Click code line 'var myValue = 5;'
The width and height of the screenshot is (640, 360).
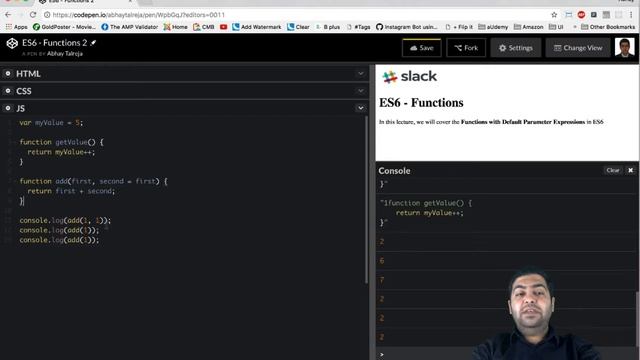pos(51,122)
